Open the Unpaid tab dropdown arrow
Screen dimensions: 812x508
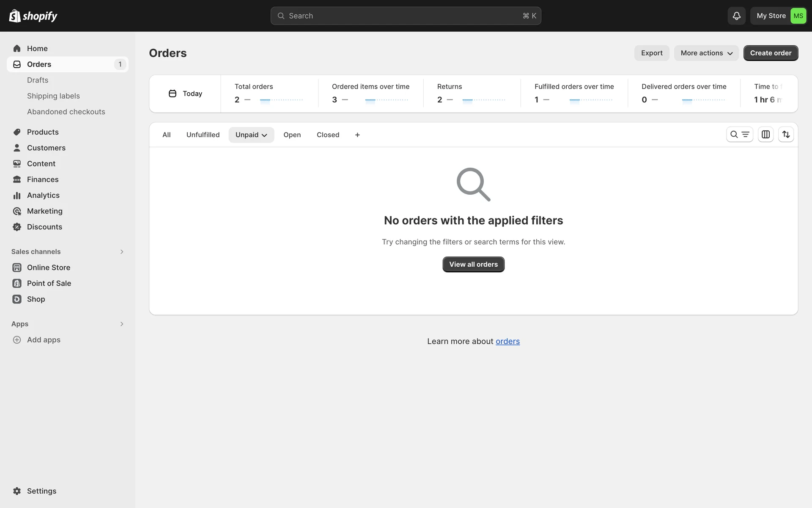[265, 135]
